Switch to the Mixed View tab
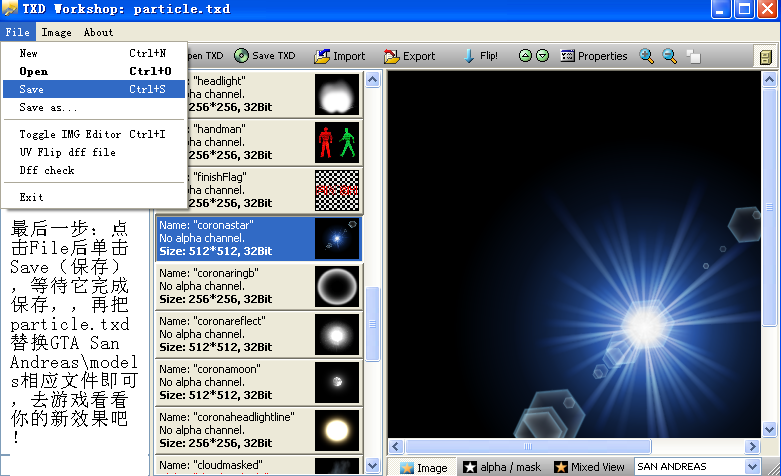 [x=589, y=467]
